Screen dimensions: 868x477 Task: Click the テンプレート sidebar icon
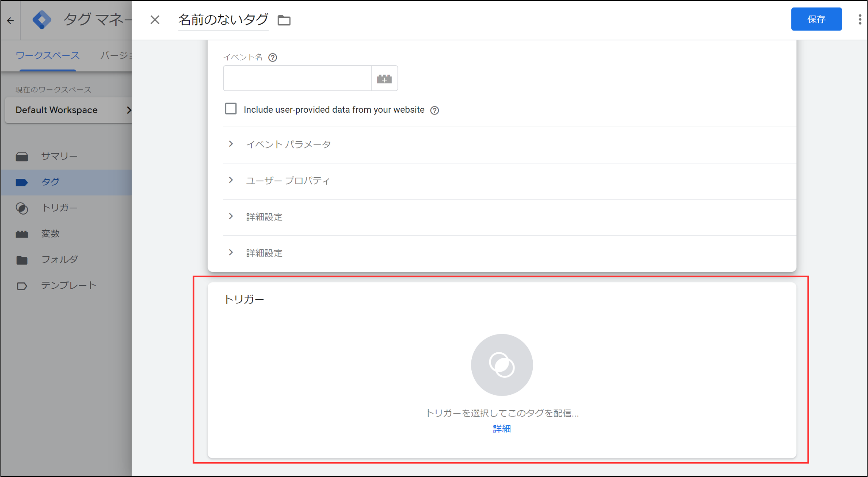22,286
